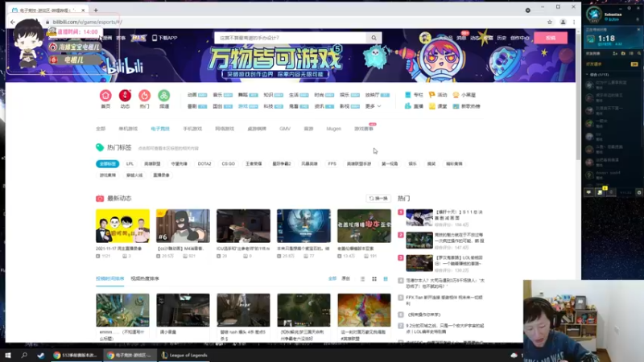Select the Mugen sub-category tab
Image resolution: width=644 pixels, height=362 pixels.
[x=333, y=129]
